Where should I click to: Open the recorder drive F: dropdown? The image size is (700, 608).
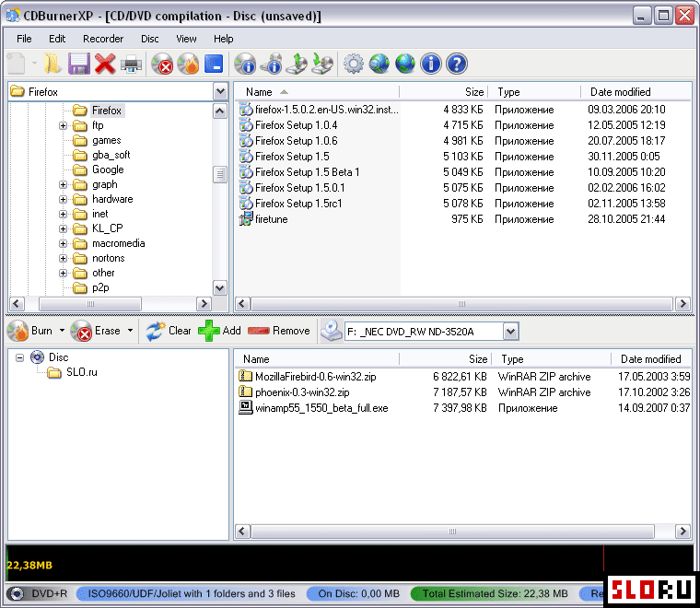[510, 332]
